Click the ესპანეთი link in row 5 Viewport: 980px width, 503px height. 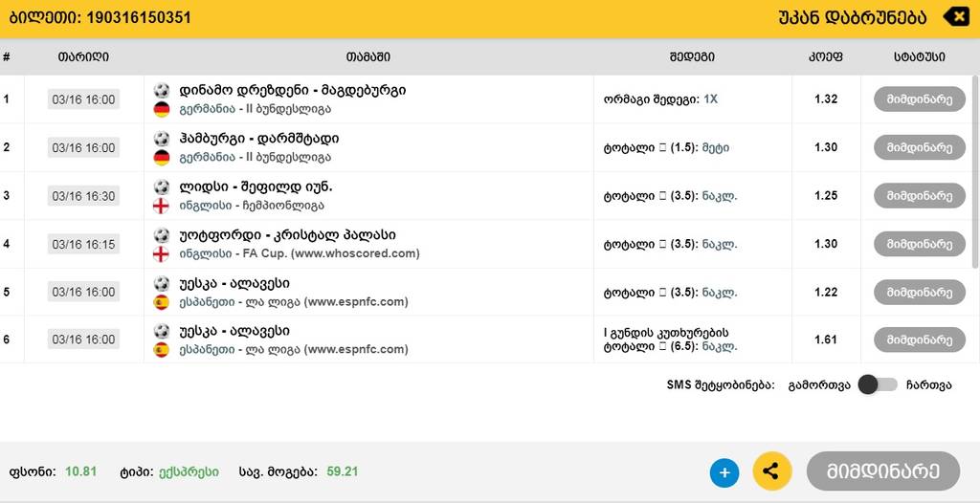[208, 302]
